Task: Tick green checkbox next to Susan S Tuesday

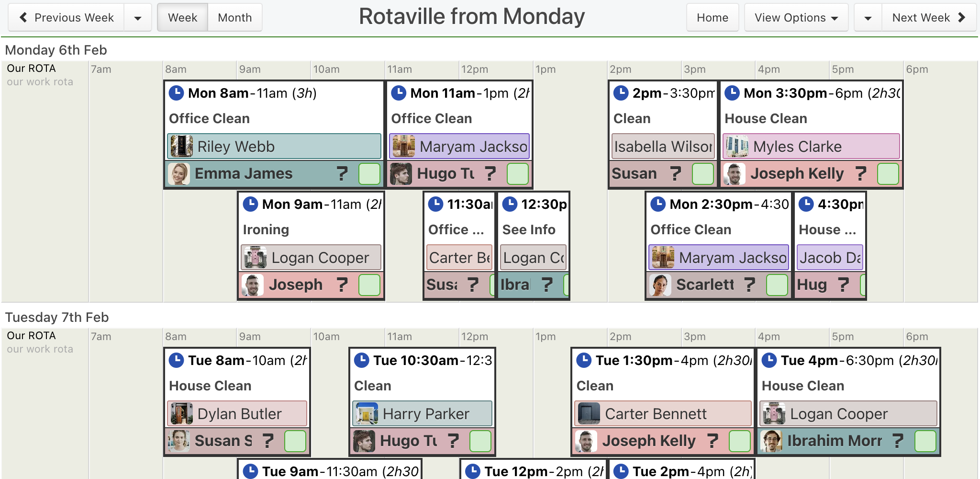Action: pos(295,441)
